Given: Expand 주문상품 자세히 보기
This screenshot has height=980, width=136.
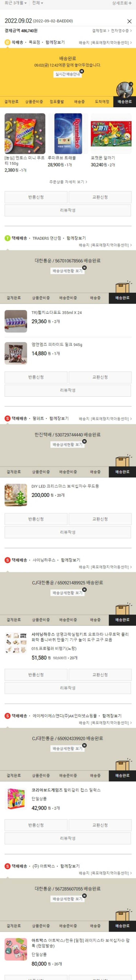Looking at the screenshot, I should point(68,182).
